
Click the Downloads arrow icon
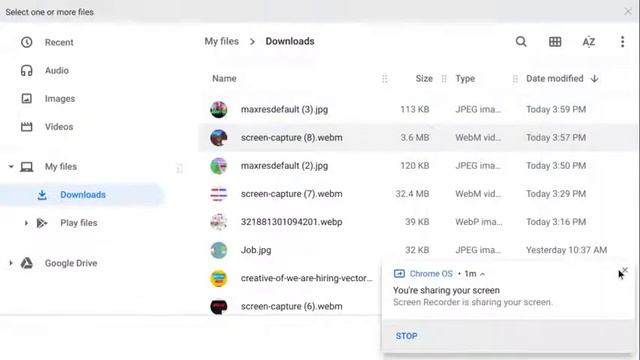(x=42, y=195)
